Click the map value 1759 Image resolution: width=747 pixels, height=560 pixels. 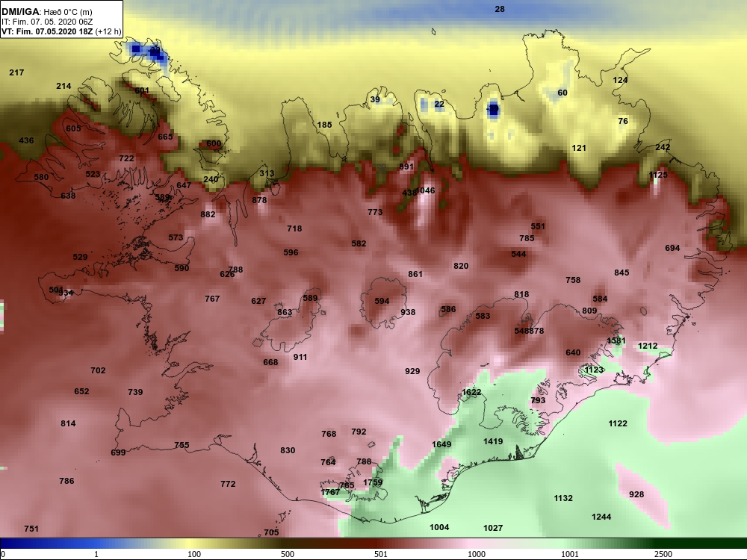[x=373, y=482]
